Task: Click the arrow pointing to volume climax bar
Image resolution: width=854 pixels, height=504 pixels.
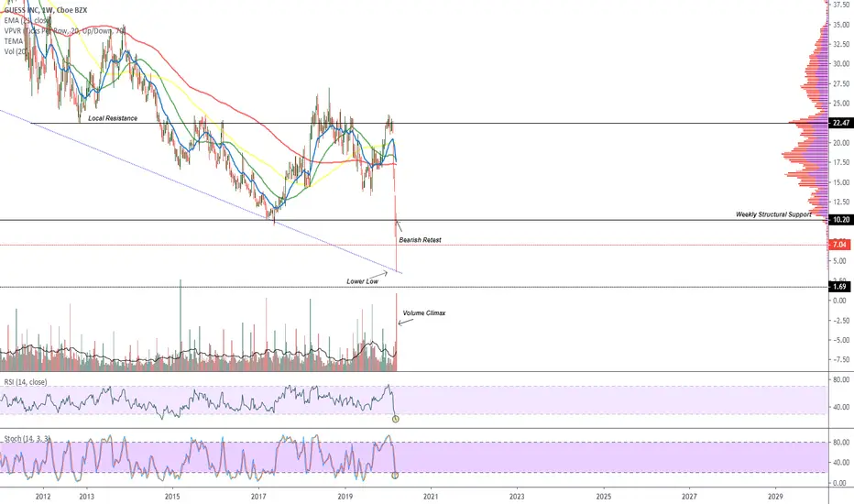Action: tap(403, 323)
